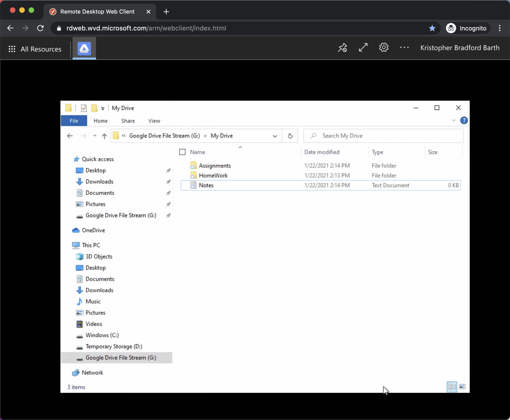Enter fullscreen with the diagonal arrows icon
510x420 pixels.
pyautogui.click(x=363, y=48)
